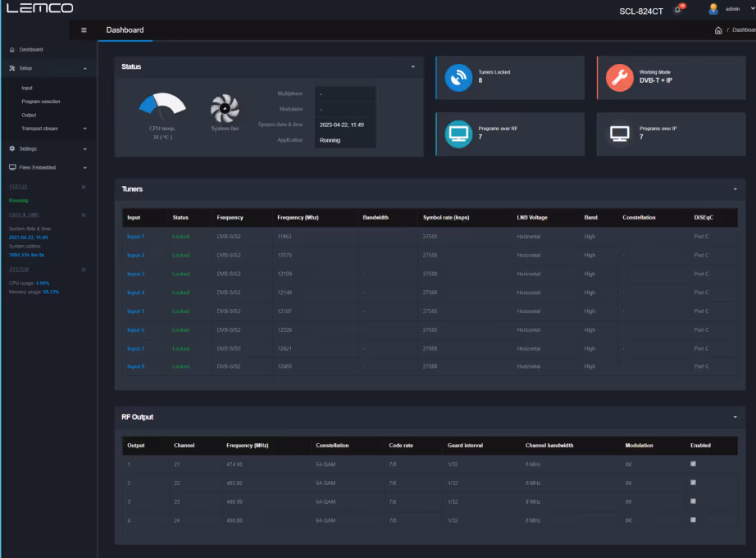Open Dashboard in the sidebar
The width and height of the screenshot is (756, 558).
pos(31,50)
